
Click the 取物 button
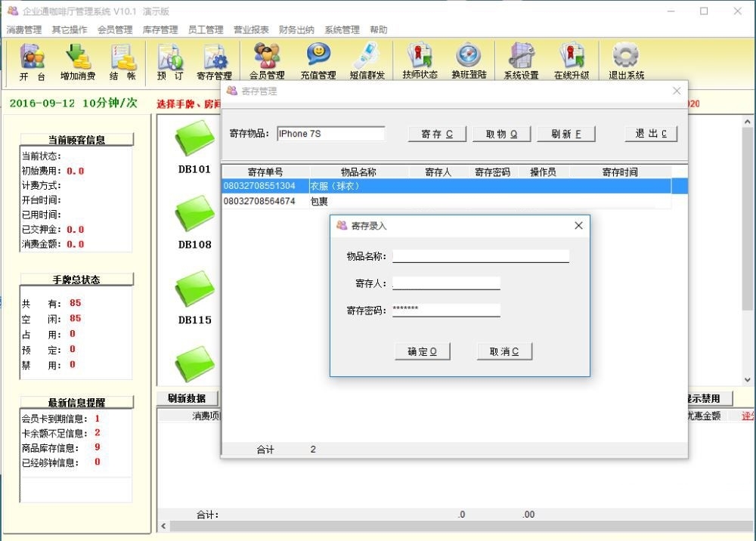[x=501, y=134]
